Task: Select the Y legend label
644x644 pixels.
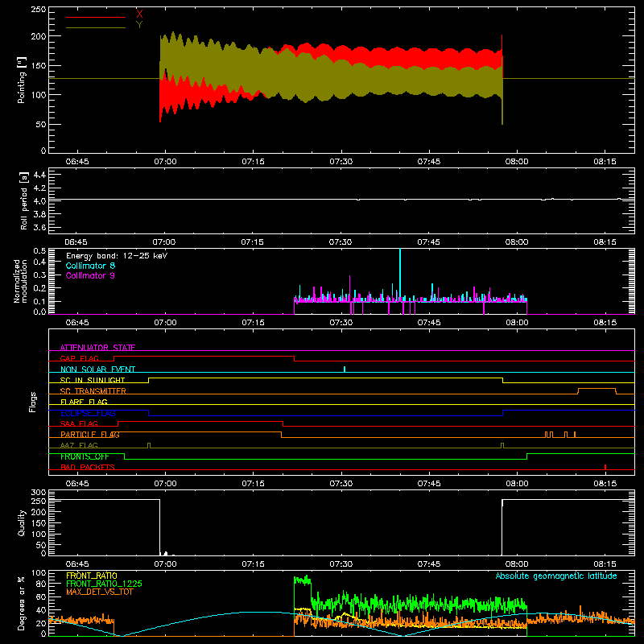Action: pyautogui.click(x=139, y=25)
